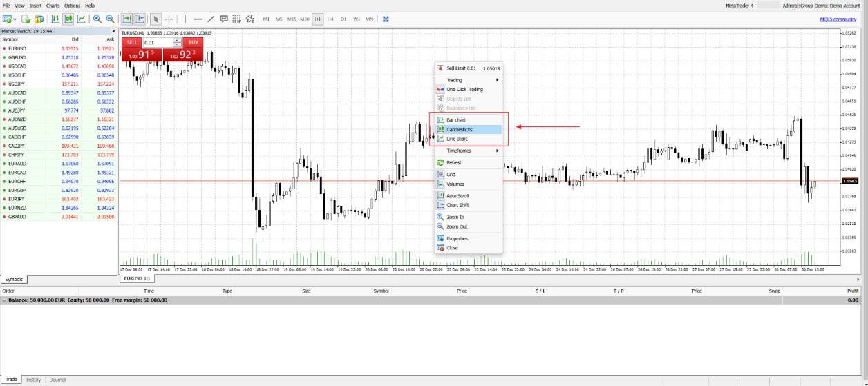The height and width of the screenshot is (386, 868).
Task: Select the crosshair tool
Action: 169,19
